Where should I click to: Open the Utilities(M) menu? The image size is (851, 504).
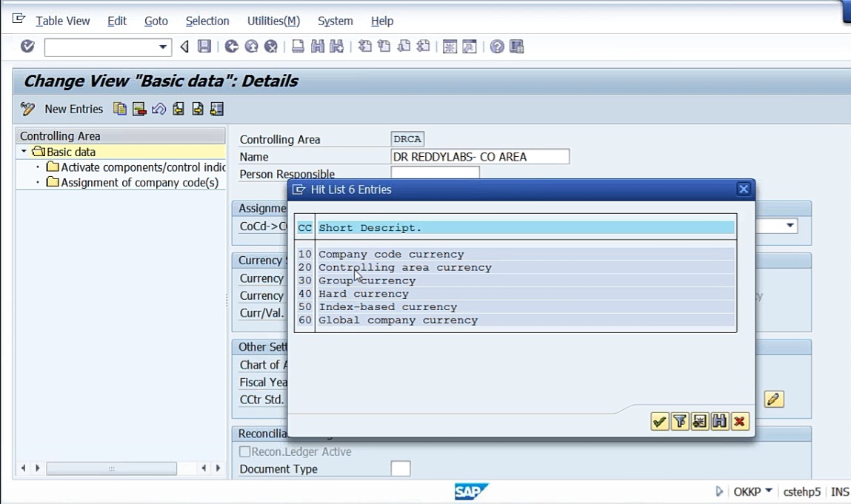point(273,21)
